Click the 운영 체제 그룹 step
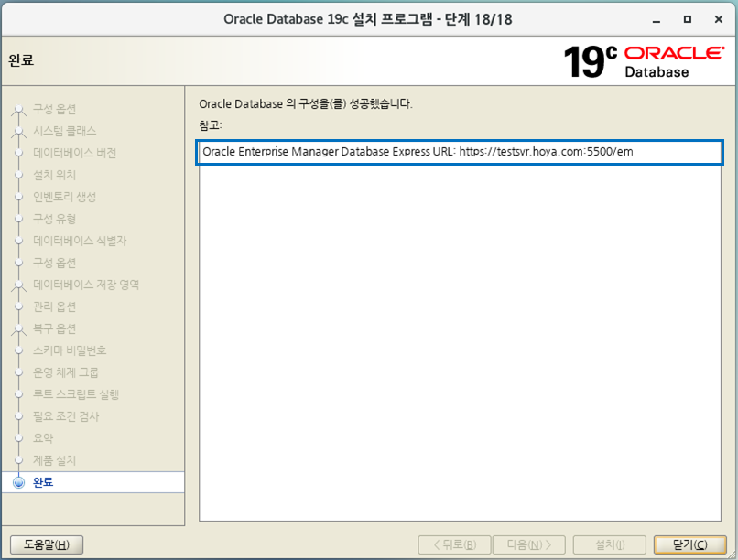 tap(66, 372)
